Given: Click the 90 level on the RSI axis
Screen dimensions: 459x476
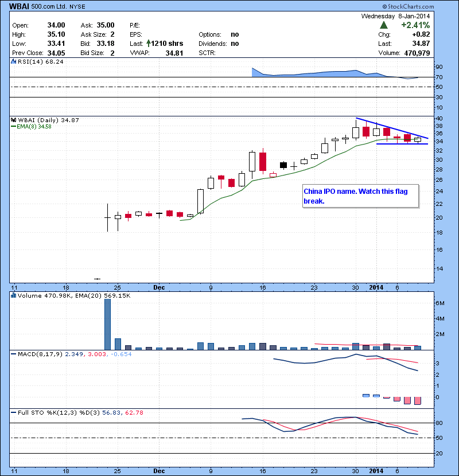Looking at the screenshot, I should pyautogui.click(x=439, y=67).
